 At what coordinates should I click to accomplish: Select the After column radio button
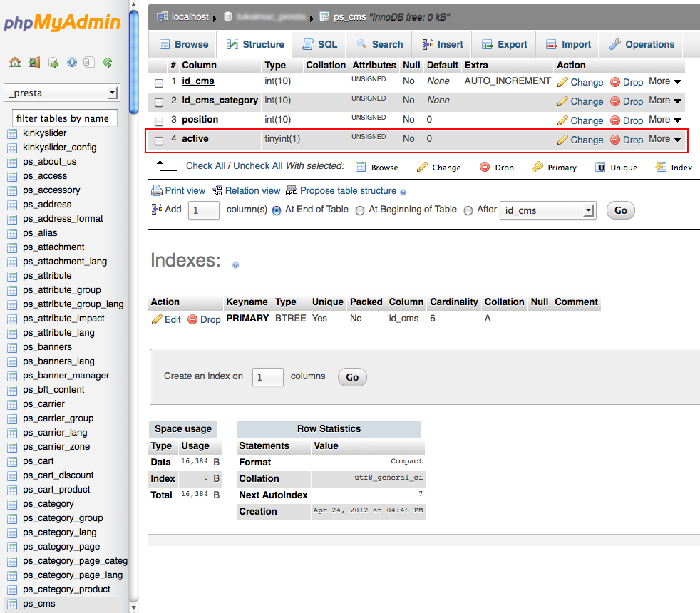click(x=468, y=210)
